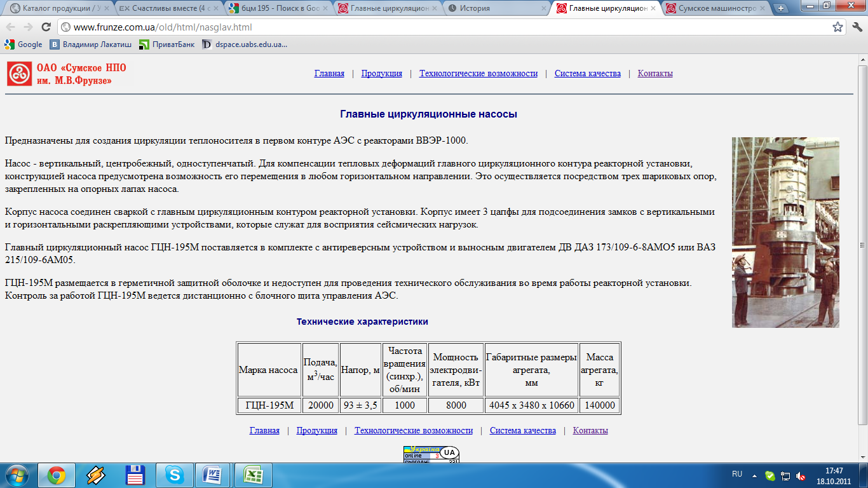Show hidden tray icons arrow
This screenshot has width=868, height=488.
point(755,475)
